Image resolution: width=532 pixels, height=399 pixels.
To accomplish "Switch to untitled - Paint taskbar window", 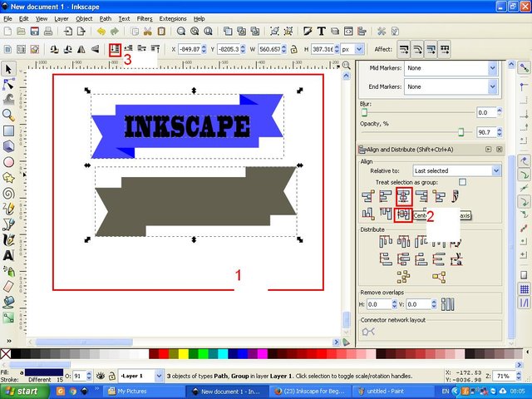I will tap(393, 392).
